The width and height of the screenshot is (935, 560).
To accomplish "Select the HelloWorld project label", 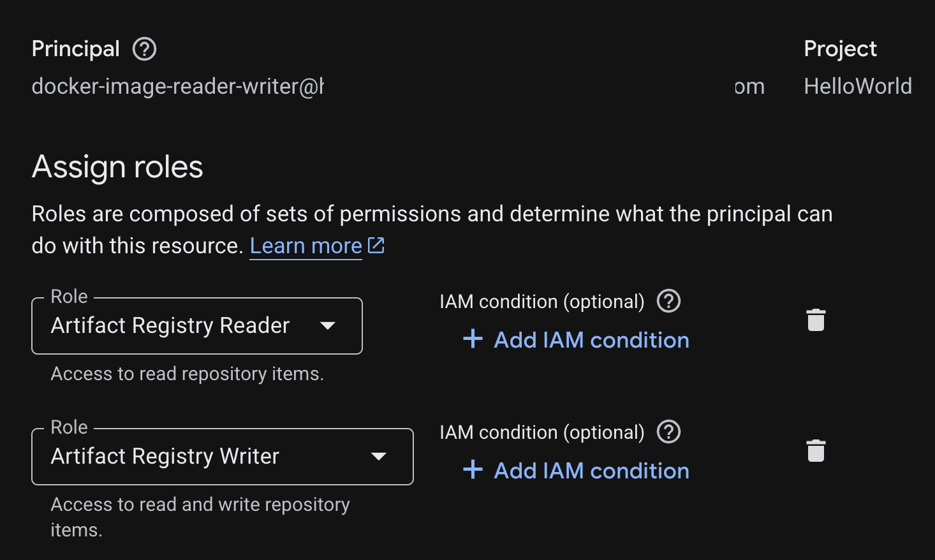I will (x=857, y=85).
